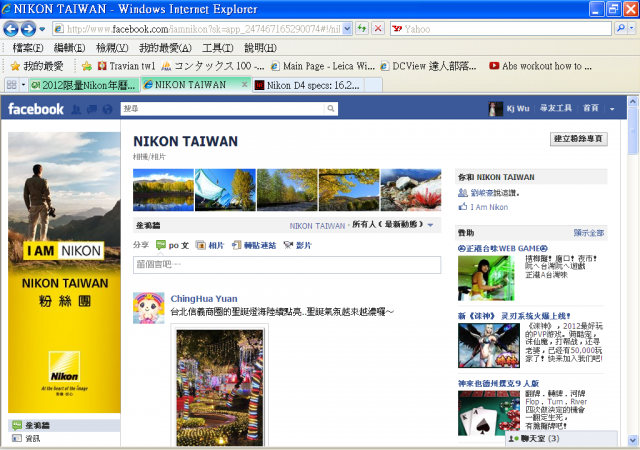Select the po文 share option
The height and width of the screenshot is (450, 640).
(x=173, y=245)
